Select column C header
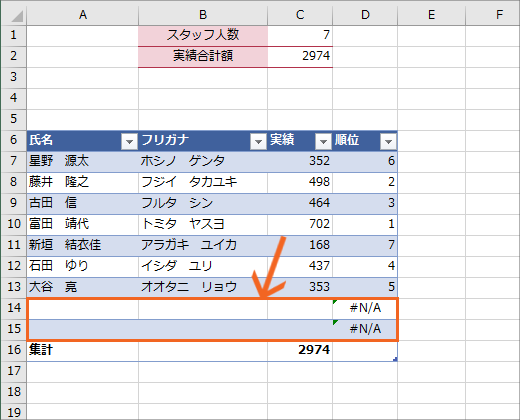 (300, 15)
